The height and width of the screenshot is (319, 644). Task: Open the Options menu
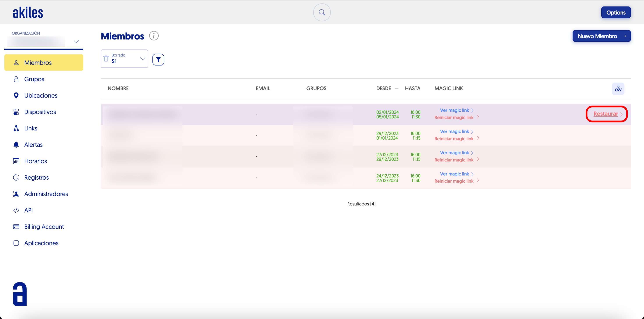[616, 12]
